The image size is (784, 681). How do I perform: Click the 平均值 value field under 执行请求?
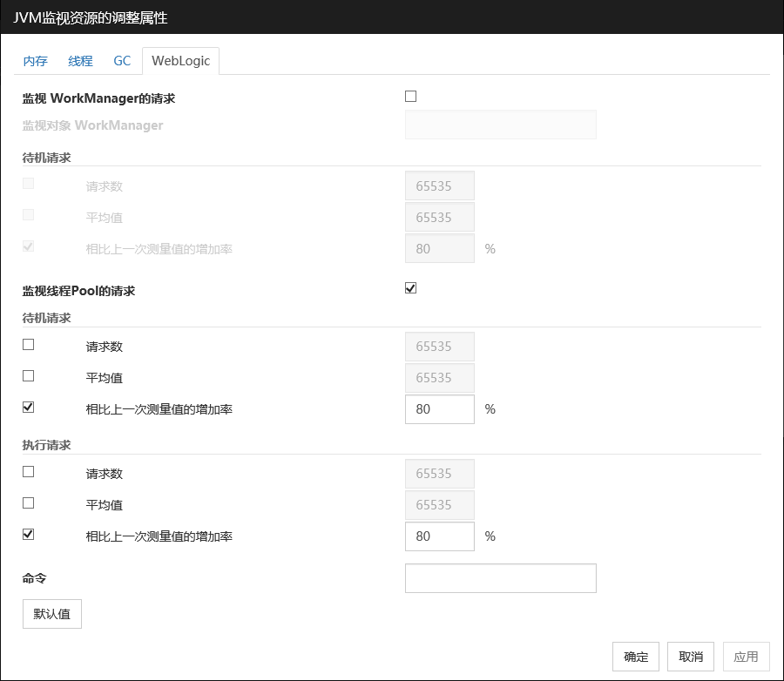pyautogui.click(x=439, y=505)
